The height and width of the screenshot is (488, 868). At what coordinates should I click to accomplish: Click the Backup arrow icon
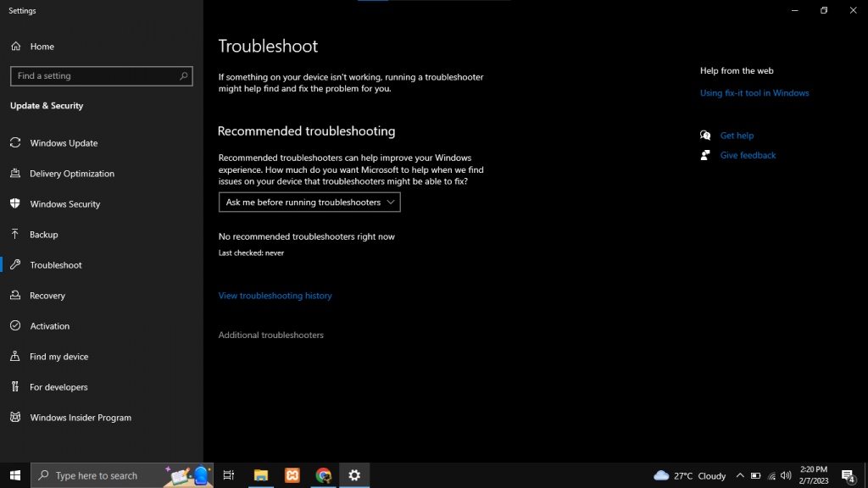[x=15, y=234]
